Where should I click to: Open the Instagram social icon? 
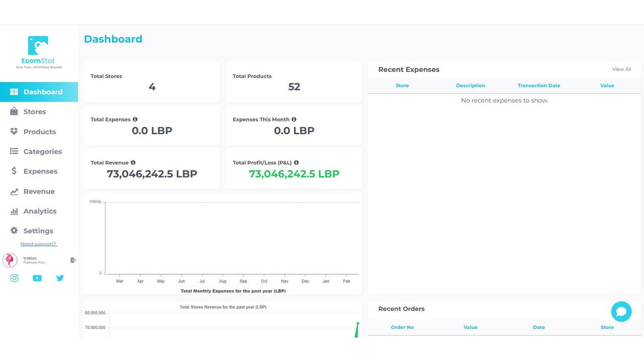(15, 278)
